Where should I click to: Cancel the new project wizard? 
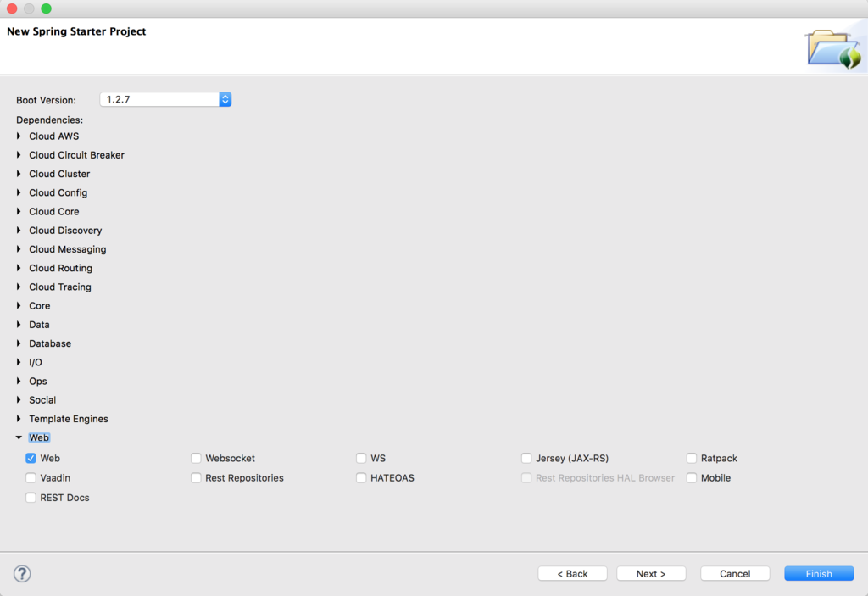(x=735, y=574)
